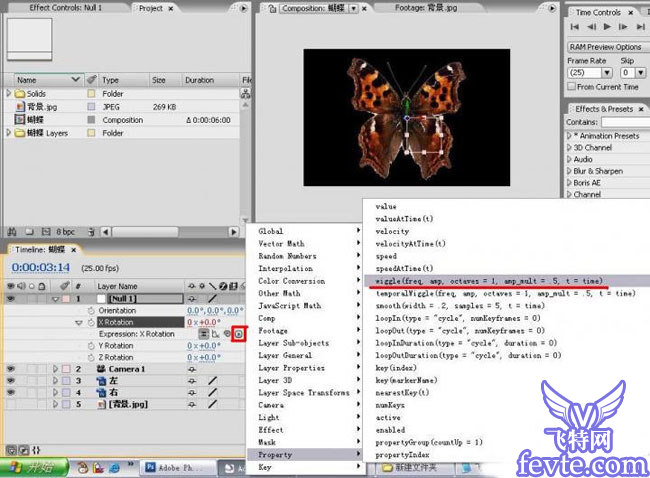Toggle the Orientation stopwatch
Screen dimensions: 650x478
91,311
